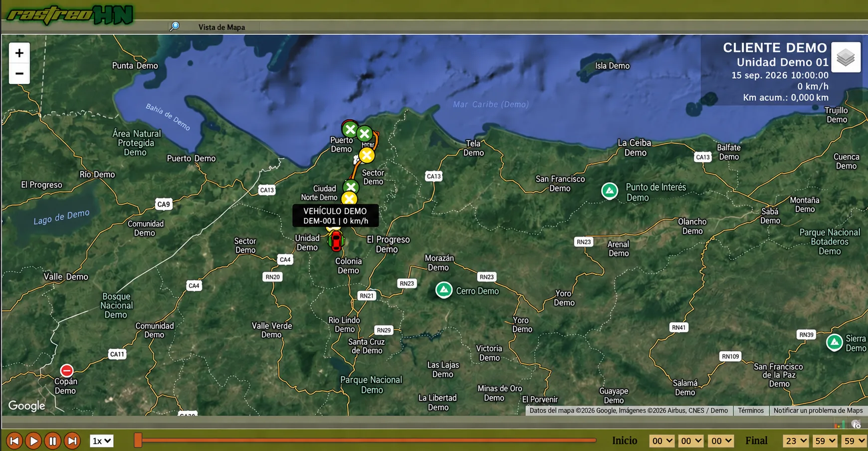Image resolution: width=868 pixels, height=451 pixels.
Task: Click the red no-entry marker at Copán Demo
Action: click(x=66, y=370)
